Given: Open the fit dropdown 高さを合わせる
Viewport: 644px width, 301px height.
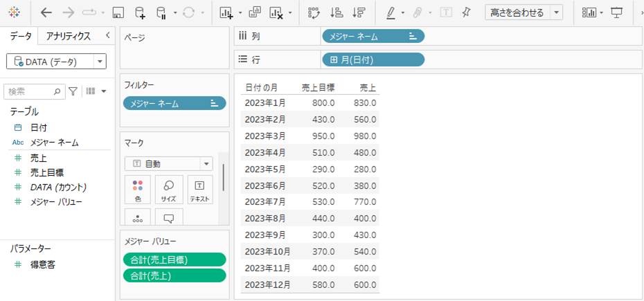Looking at the screenshot, I should click(x=524, y=12).
